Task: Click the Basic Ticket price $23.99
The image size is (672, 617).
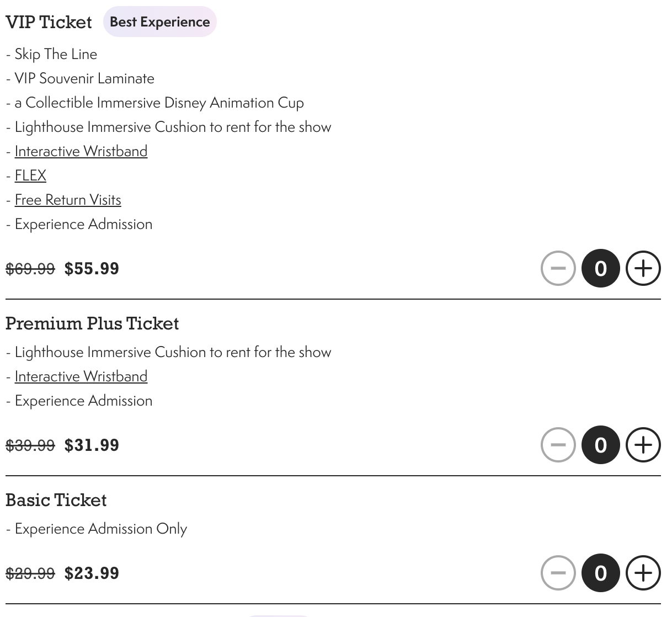Action: [x=92, y=573]
